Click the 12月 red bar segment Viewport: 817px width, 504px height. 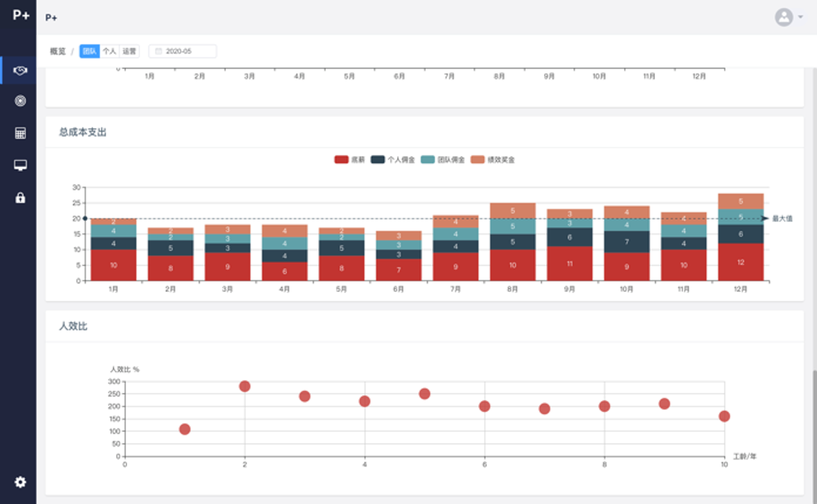[740, 262]
